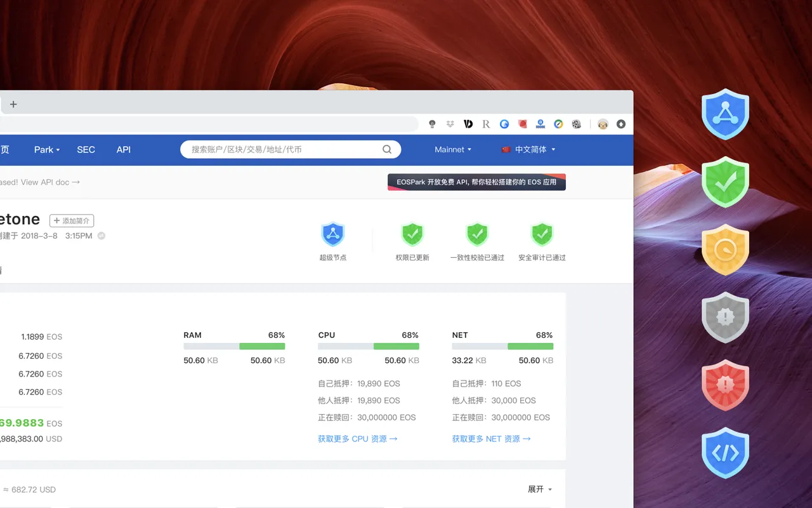The image size is (812, 508).
Task: Click the Dropbox extension icon
Action: 450,124
